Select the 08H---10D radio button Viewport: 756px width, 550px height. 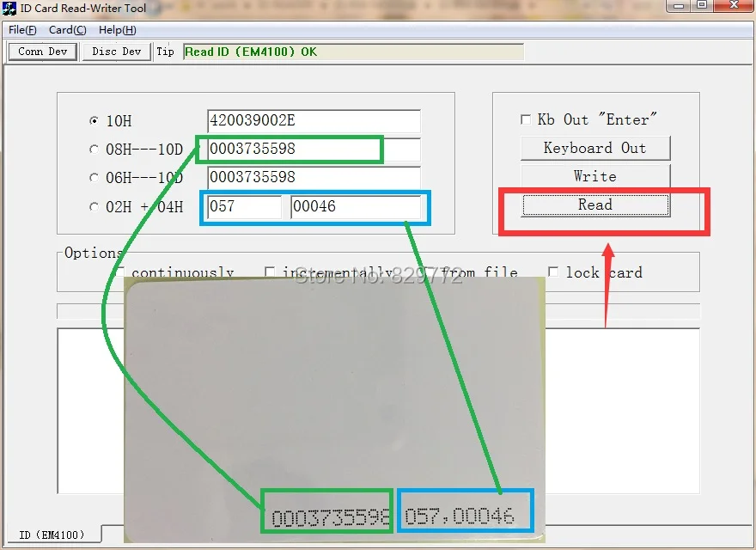click(94, 149)
